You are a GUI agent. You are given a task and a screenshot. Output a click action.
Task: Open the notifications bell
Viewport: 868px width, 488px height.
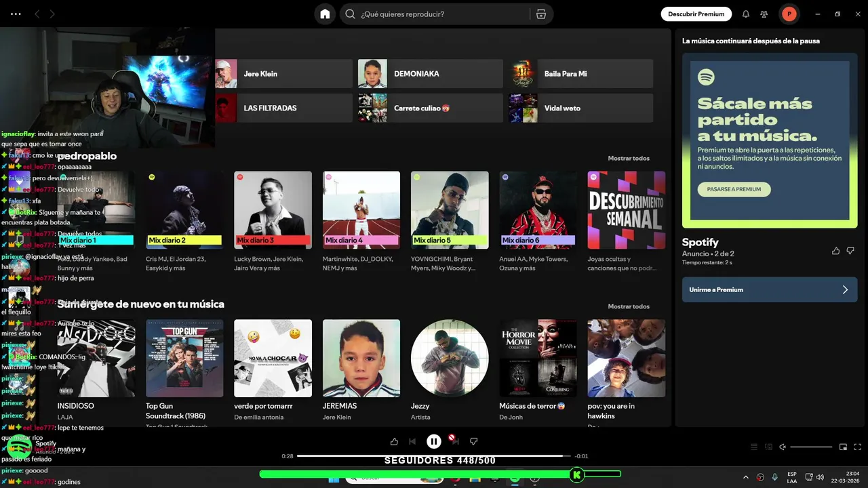pos(746,14)
